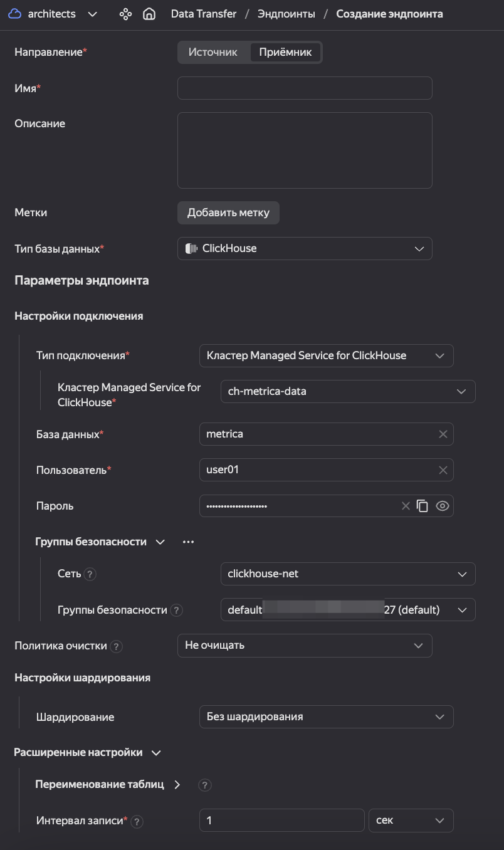Show help for Переименование таблиц

204,785
